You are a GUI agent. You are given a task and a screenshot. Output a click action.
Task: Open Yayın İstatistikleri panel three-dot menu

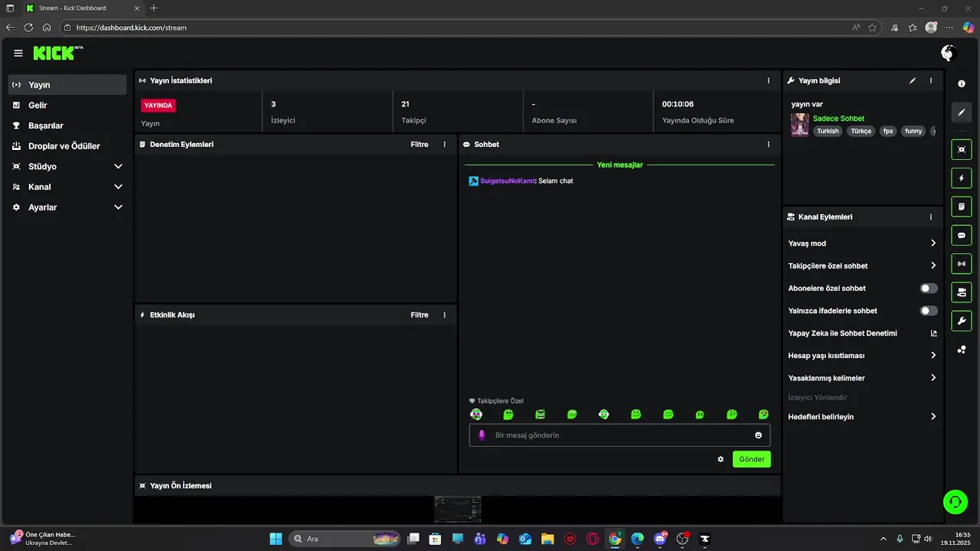pos(769,80)
